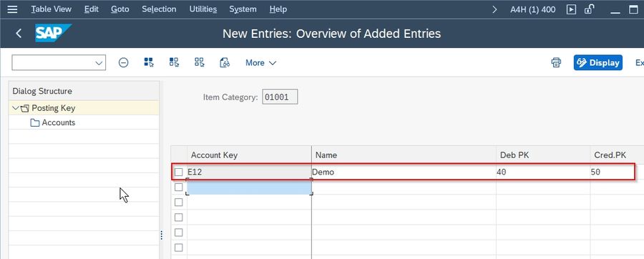Screen dimensions: 644x259
Task: Open the Selection menu
Action: tap(159, 9)
